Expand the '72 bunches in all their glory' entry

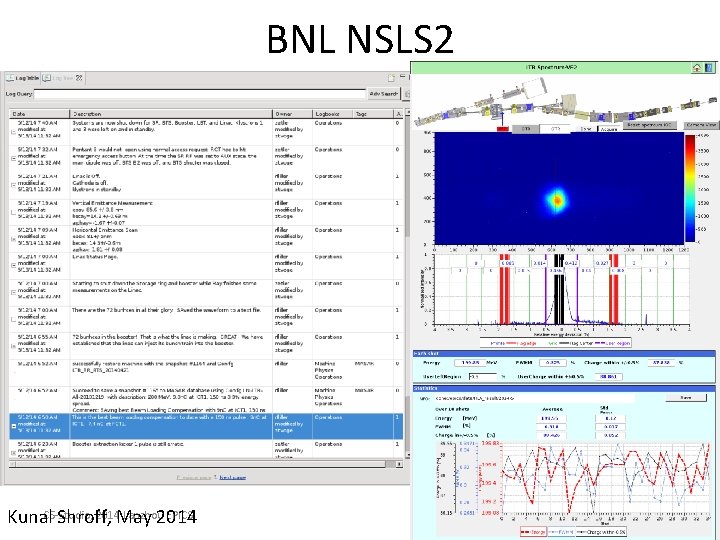13,319
